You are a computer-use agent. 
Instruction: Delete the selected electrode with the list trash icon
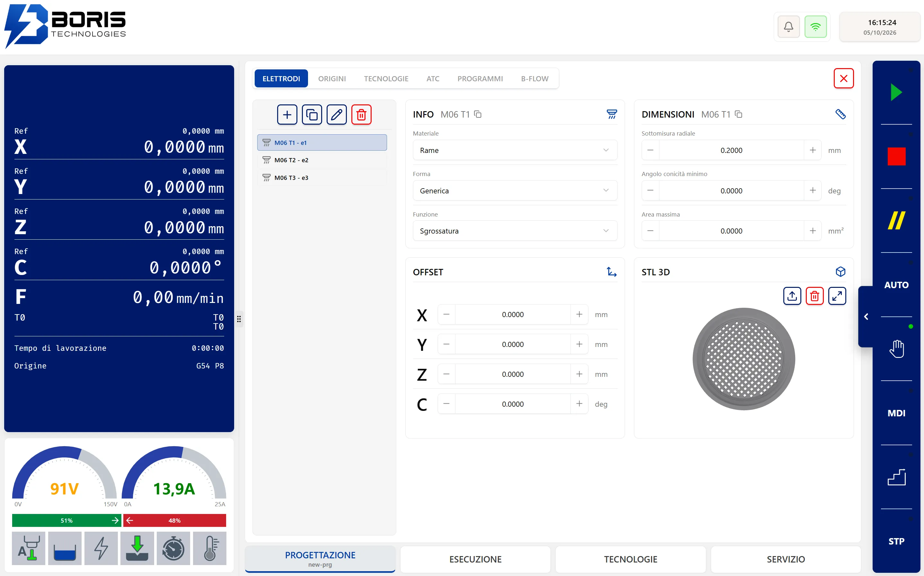click(x=361, y=115)
